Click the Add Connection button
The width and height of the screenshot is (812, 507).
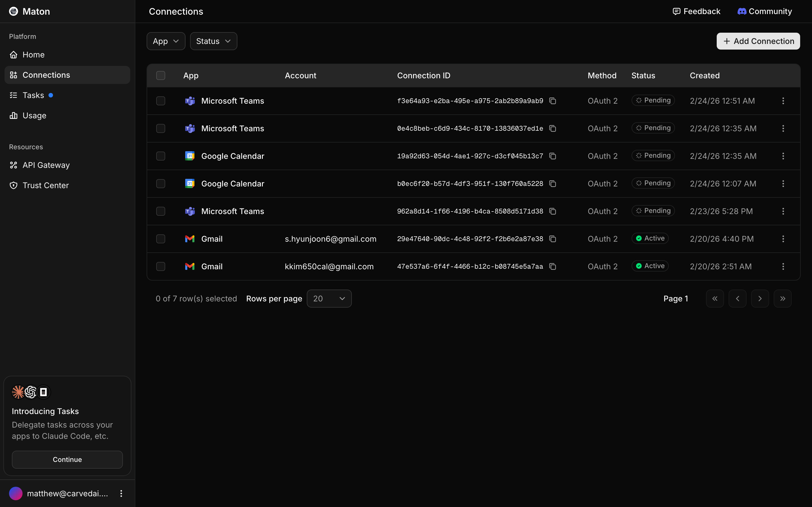click(x=758, y=41)
